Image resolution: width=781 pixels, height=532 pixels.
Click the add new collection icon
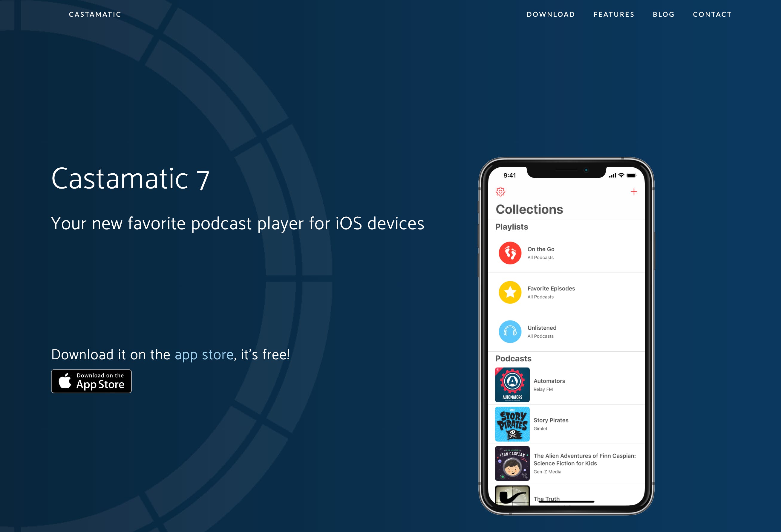633,191
